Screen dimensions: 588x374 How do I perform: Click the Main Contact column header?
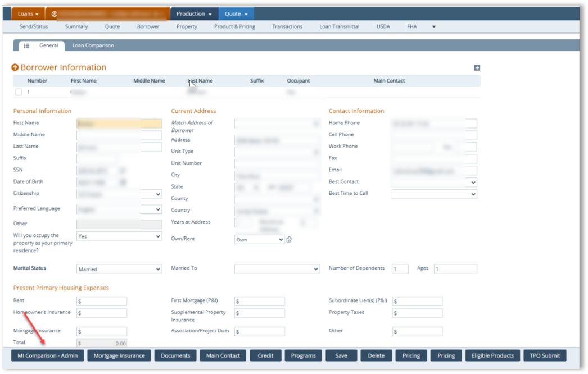pos(389,80)
